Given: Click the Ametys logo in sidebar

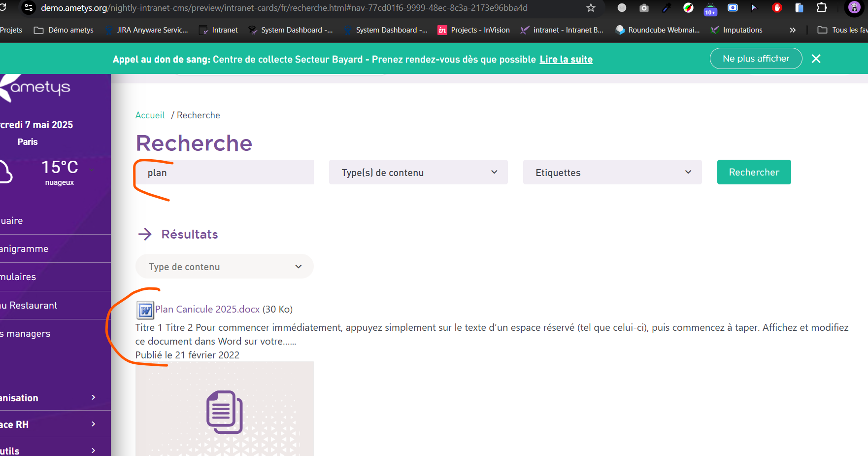Looking at the screenshot, I should pos(35,88).
